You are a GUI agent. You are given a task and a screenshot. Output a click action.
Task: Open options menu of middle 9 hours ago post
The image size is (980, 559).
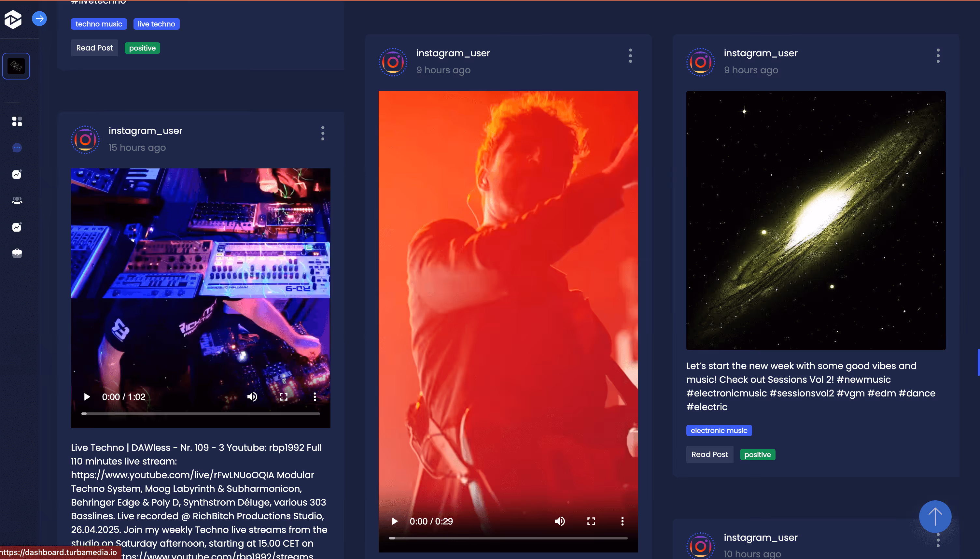(x=630, y=56)
